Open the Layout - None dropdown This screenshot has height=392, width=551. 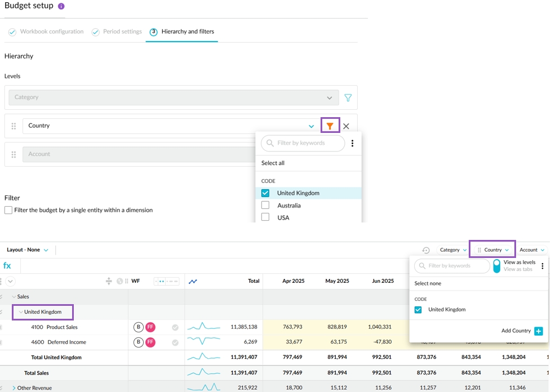click(x=28, y=250)
